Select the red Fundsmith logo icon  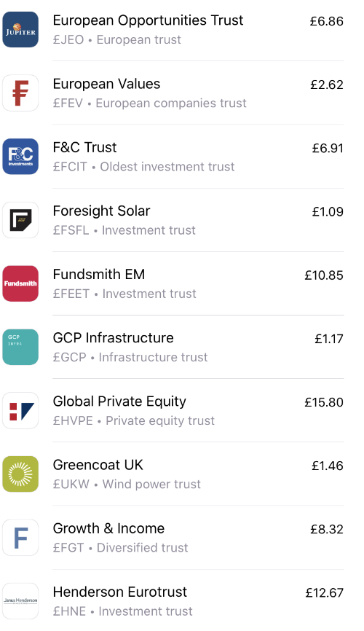(x=20, y=283)
